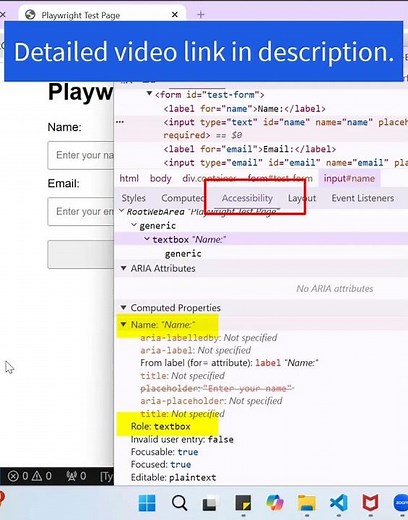Click the "Focused: true" property

coord(161,464)
